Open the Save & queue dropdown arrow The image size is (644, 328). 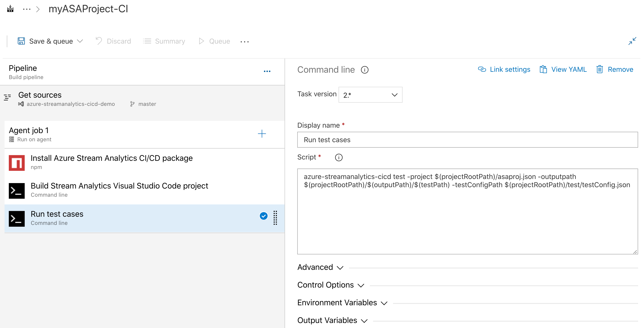tap(81, 41)
